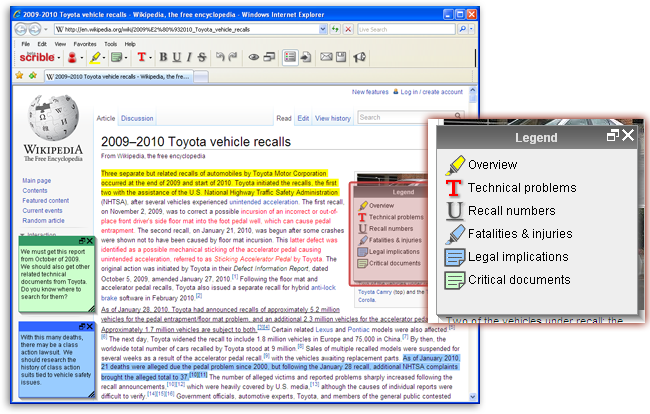Click the redo arrow in scrible toolbar
650x414 pixels.
tap(233, 57)
